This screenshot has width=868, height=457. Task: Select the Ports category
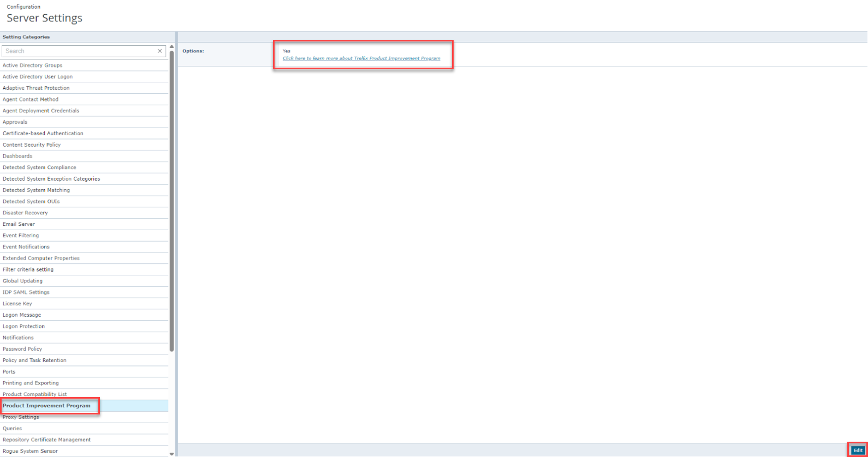84,372
